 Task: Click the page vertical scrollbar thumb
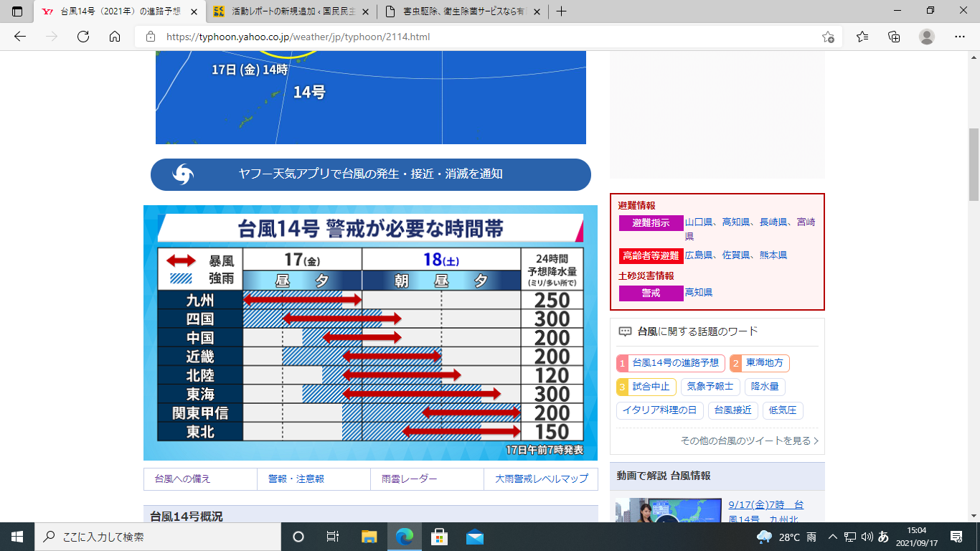(974, 165)
